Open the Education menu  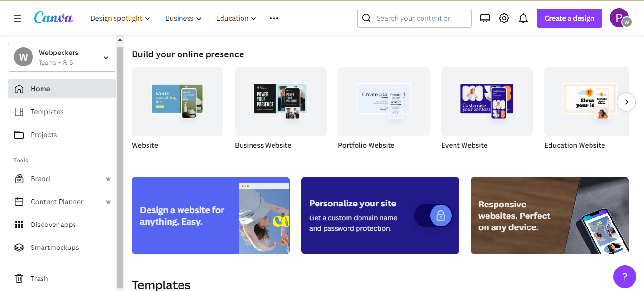tap(235, 18)
